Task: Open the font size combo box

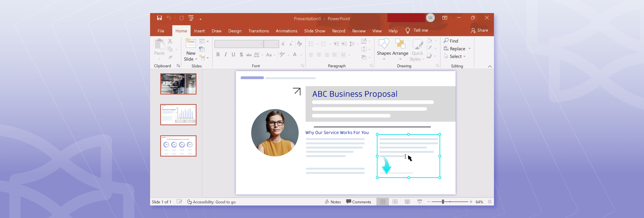Action: click(x=271, y=44)
